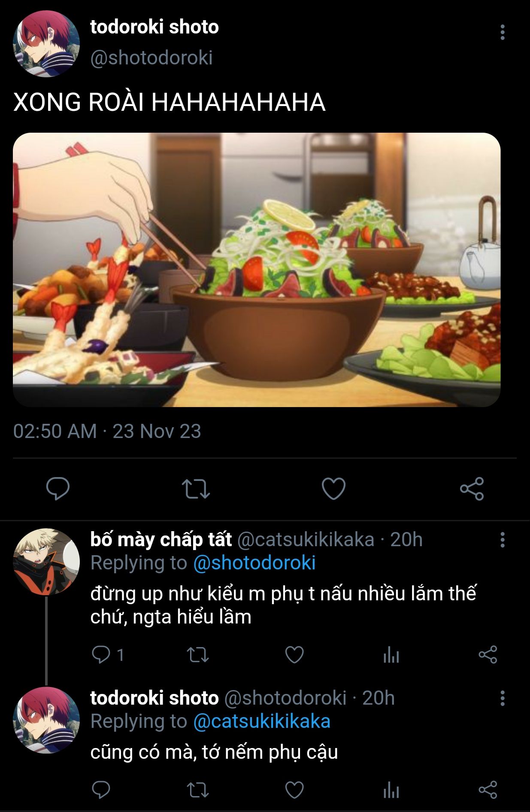Like catsukikikaka's reply

pyautogui.click(x=294, y=655)
